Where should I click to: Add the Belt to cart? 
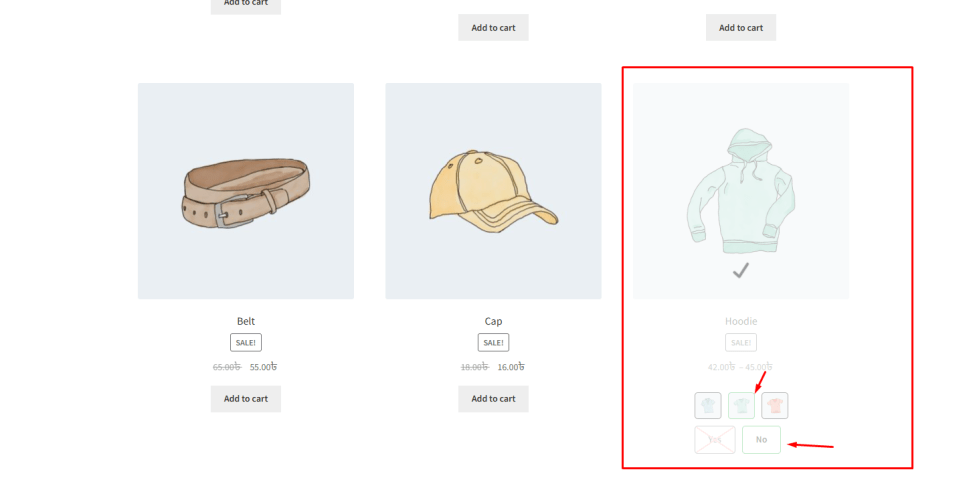click(245, 399)
